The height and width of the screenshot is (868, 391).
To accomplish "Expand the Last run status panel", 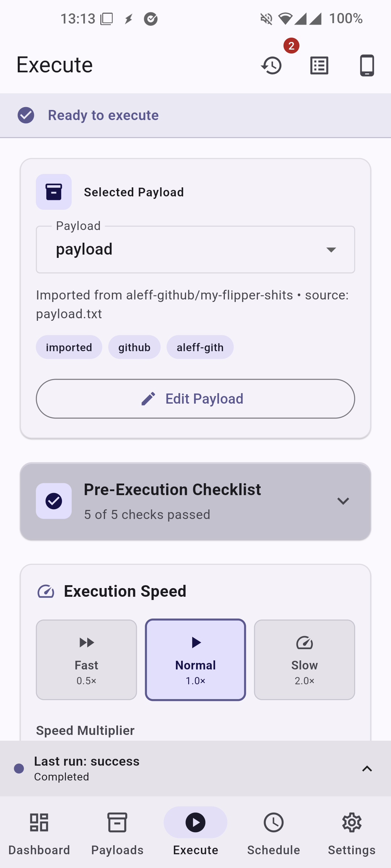I will [367, 769].
